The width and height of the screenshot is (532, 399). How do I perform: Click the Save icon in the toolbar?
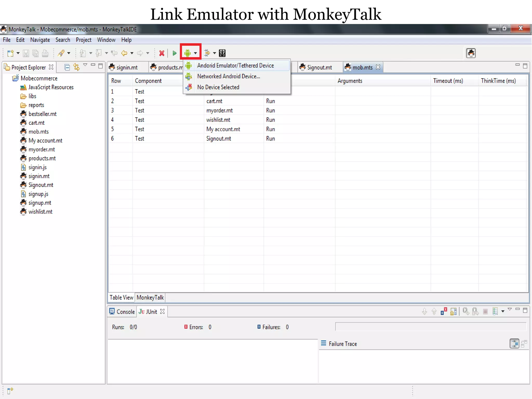point(26,53)
